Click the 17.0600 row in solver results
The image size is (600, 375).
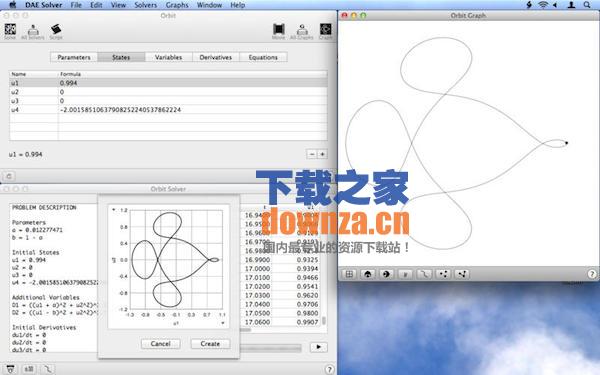(281, 322)
